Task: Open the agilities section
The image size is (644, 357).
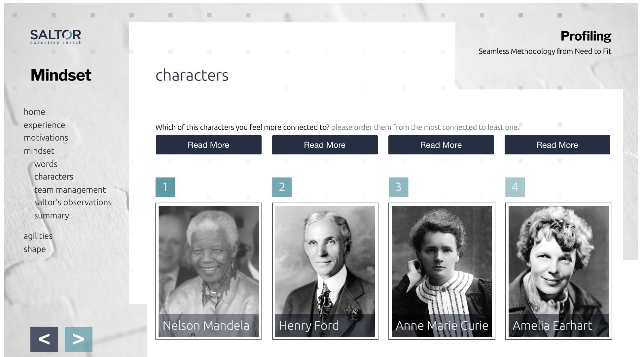Action: (x=38, y=236)
